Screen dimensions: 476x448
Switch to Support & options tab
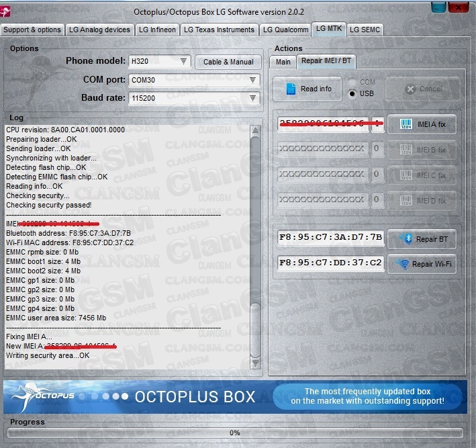32,30
